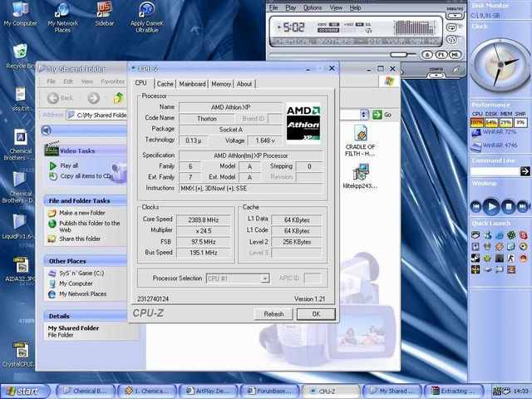532x399 pixels.
Task: Open My Network Places under Other Places
Action: pyautogui.click(x=78, y=293)
